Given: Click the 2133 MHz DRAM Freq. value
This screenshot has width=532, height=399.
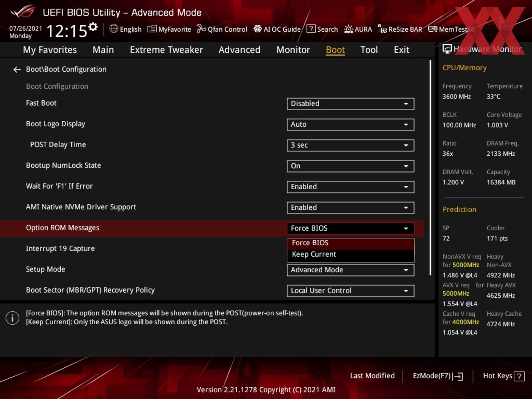Looking at the screenshot, I should pyautogui.click(x=501, y=154).
